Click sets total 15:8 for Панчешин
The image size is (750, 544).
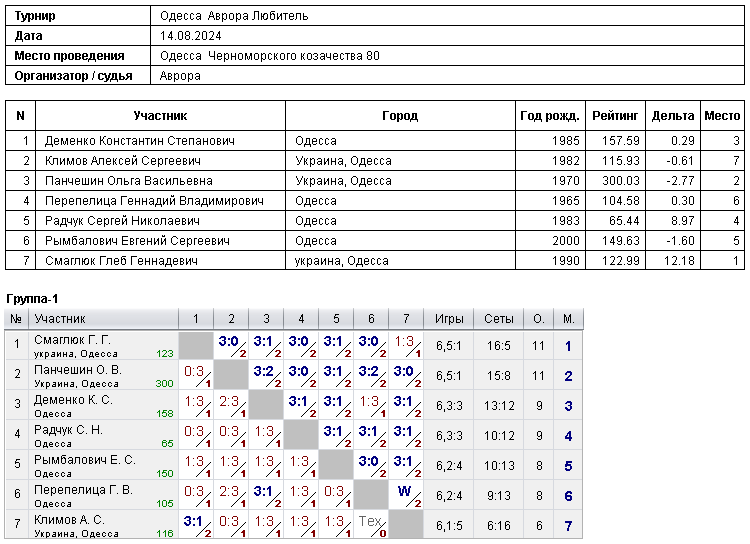tap(498, 376)
